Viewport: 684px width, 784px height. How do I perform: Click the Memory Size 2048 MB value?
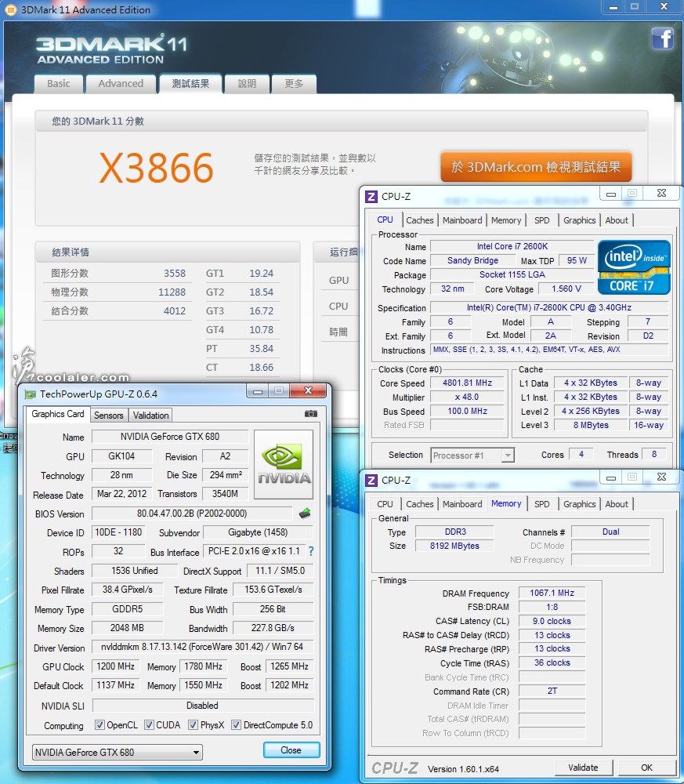(127, 628)
